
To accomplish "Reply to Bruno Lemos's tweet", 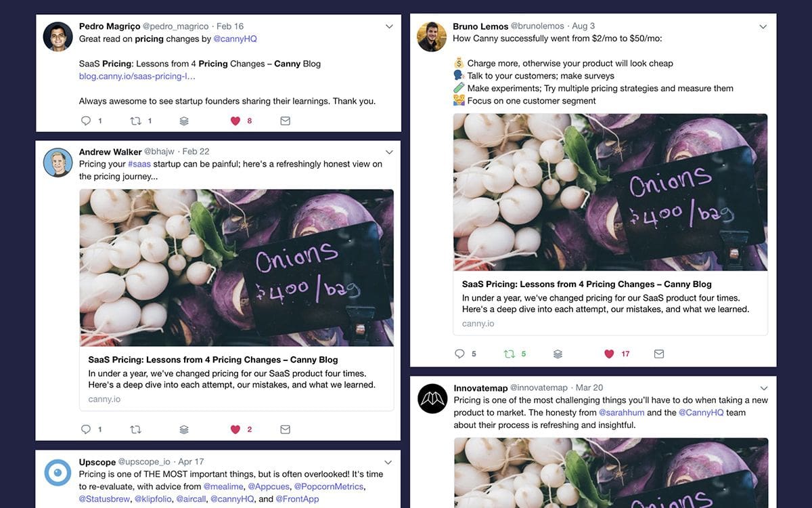I will (460, 354).
